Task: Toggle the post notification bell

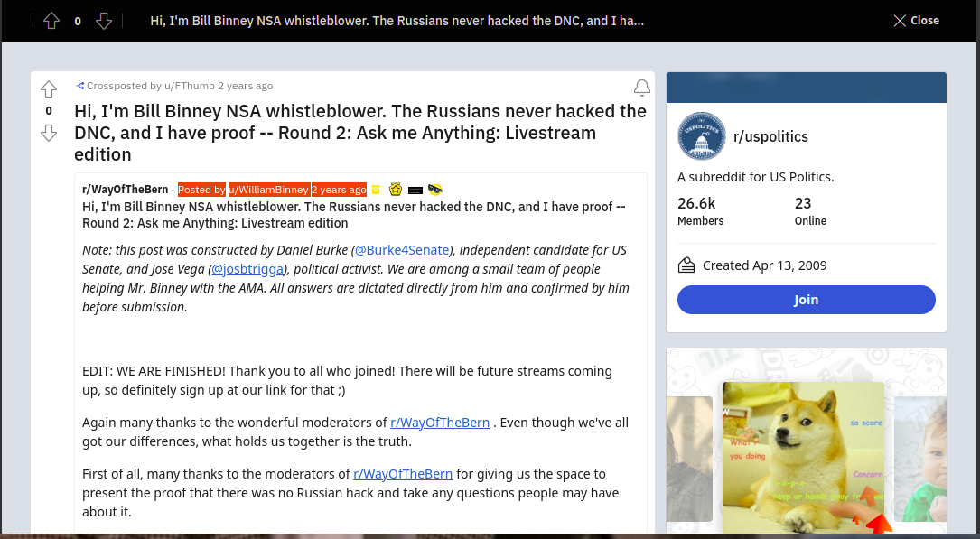Action: pos(641,88)
